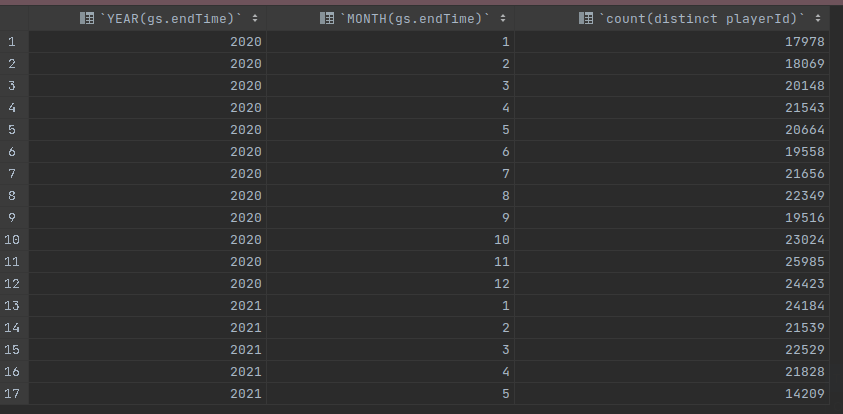This screenshot has height=414, width=843.
Task: Click the month cell 7 in row 7
Action: pyautogui.click(x=390, y=174)
